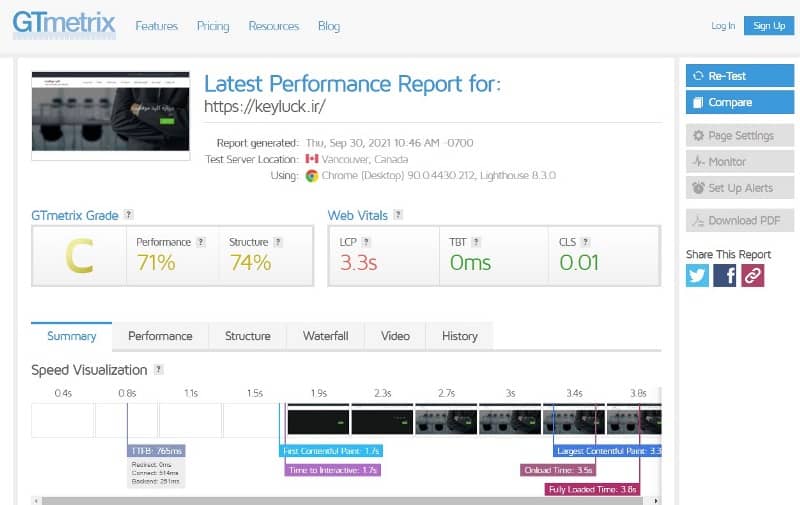Click the Re-Test button
This screenshot has height=505, width=800.
(x=739, y=76)
